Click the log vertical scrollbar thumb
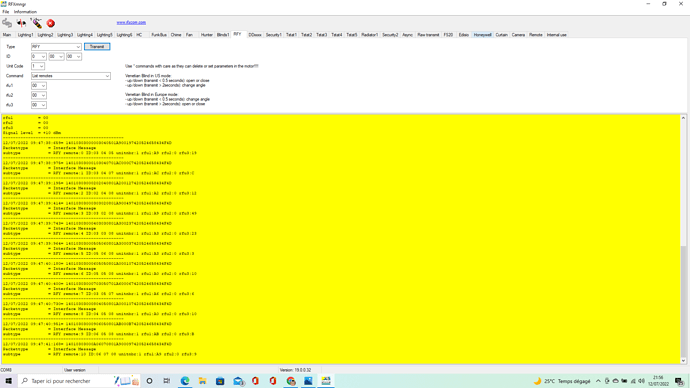690x388 pixels. 683,300
